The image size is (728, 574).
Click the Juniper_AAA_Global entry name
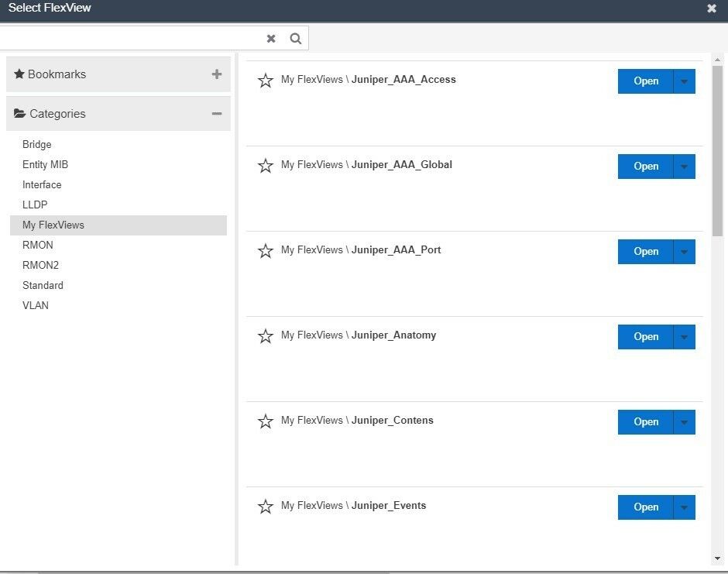(402, 164)
